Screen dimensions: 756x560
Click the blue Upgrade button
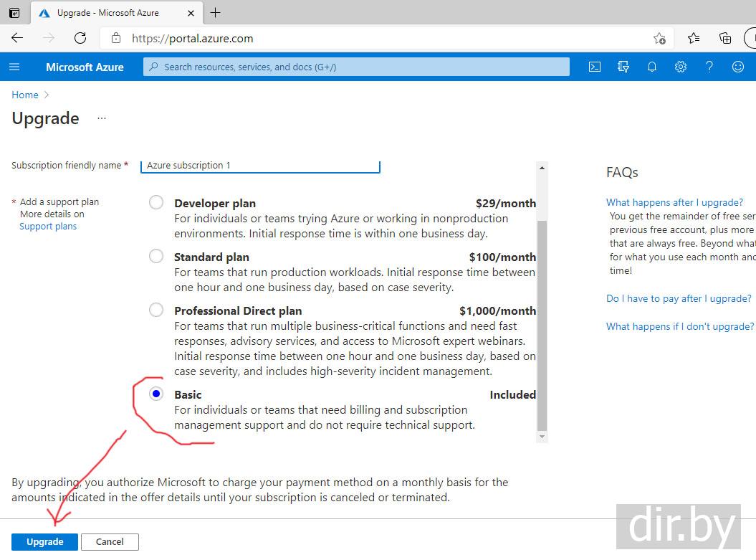coord(44,541)
